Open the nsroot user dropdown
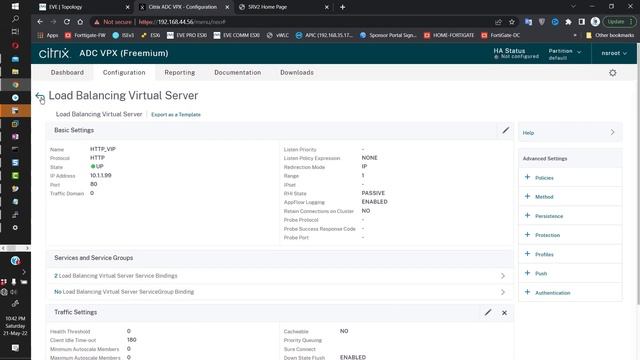The image size is (640, 360). [614, 53]
